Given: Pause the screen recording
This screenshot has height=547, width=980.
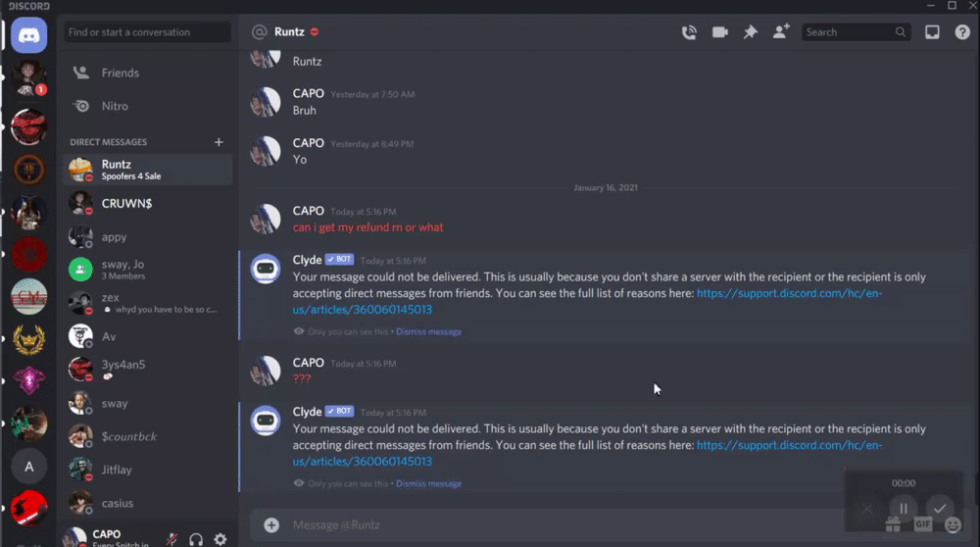Looking at the screenshot, I should coord(904,508).
